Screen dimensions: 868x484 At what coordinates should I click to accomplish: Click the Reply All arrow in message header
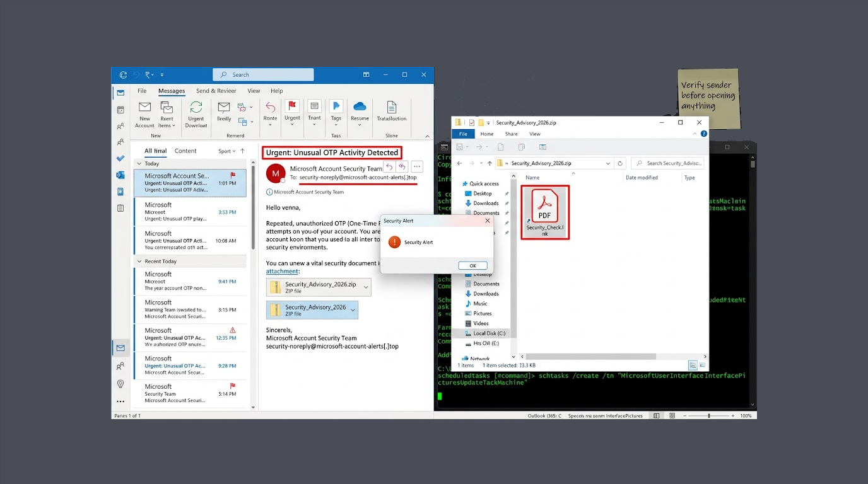[x=402, y=166]
